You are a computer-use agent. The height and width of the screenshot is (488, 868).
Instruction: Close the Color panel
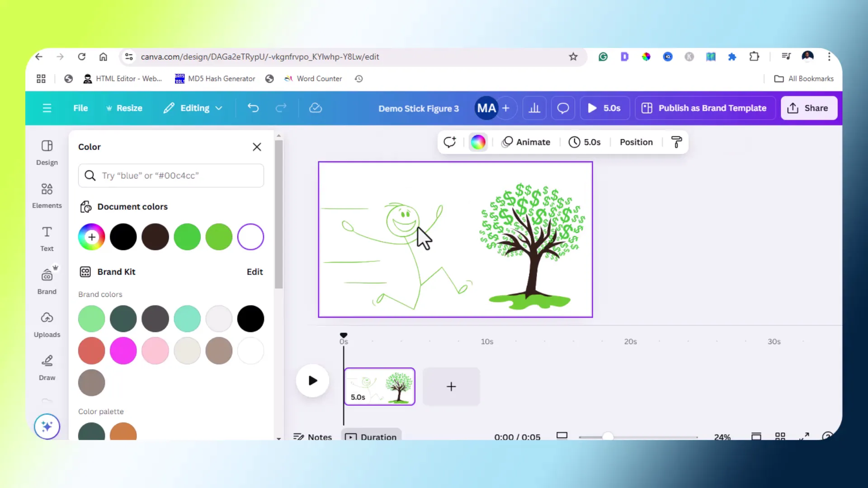tap(257, 147)
